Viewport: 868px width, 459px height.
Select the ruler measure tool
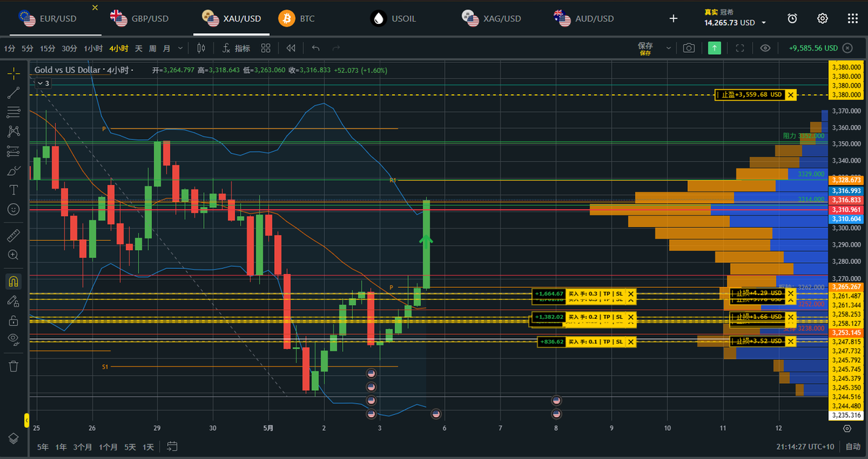13,236
